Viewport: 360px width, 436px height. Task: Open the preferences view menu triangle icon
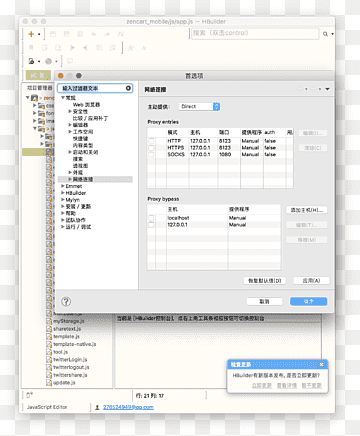tap(327, 89)
